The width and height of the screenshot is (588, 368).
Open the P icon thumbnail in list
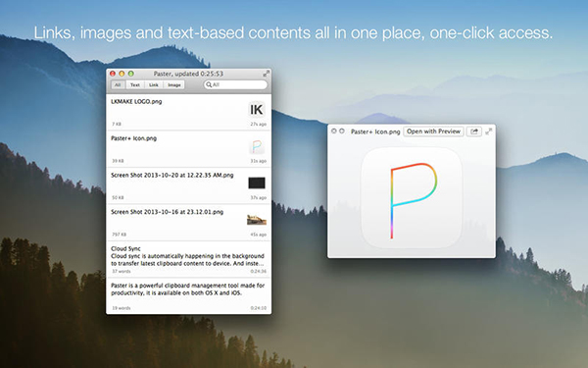(x=257, y=146)
